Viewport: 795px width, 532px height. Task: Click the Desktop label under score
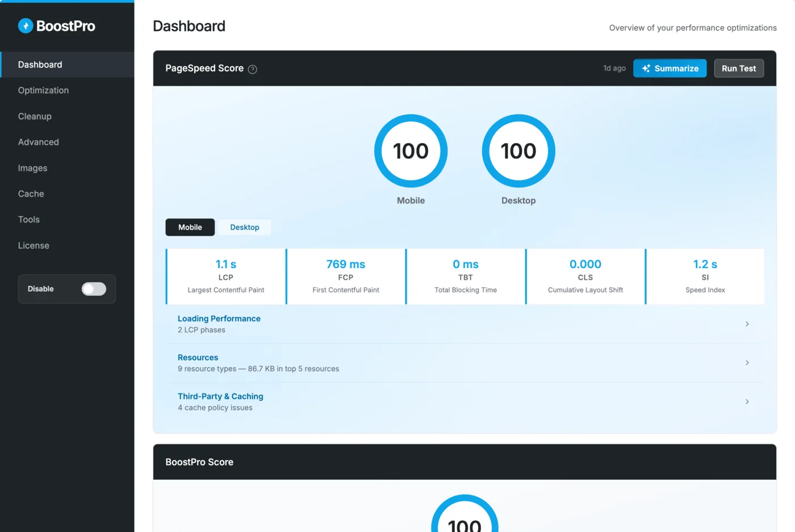coord(518,200)
